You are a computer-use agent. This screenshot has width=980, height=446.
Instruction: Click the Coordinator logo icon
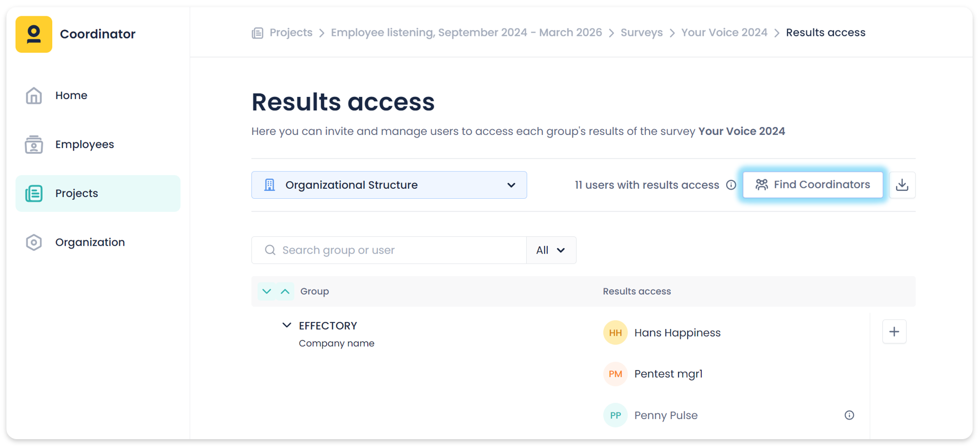34,34
